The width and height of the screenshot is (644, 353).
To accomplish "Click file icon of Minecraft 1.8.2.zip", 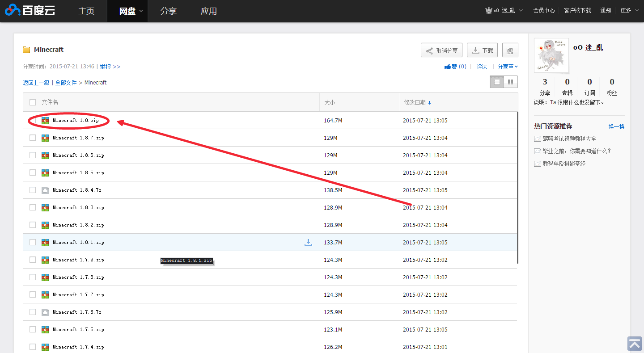I will click(x=45, y=225).
